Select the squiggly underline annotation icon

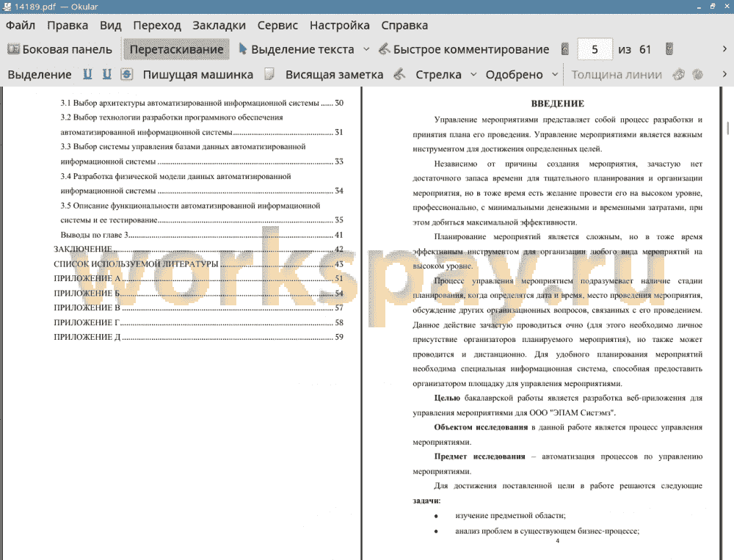coord(107,74)
